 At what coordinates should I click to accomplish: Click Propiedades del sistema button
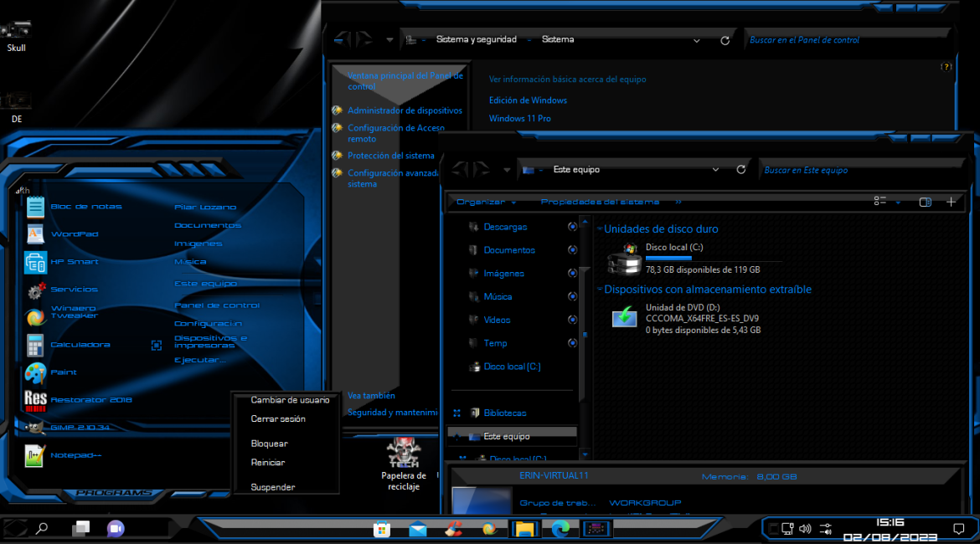click(600, 202)
